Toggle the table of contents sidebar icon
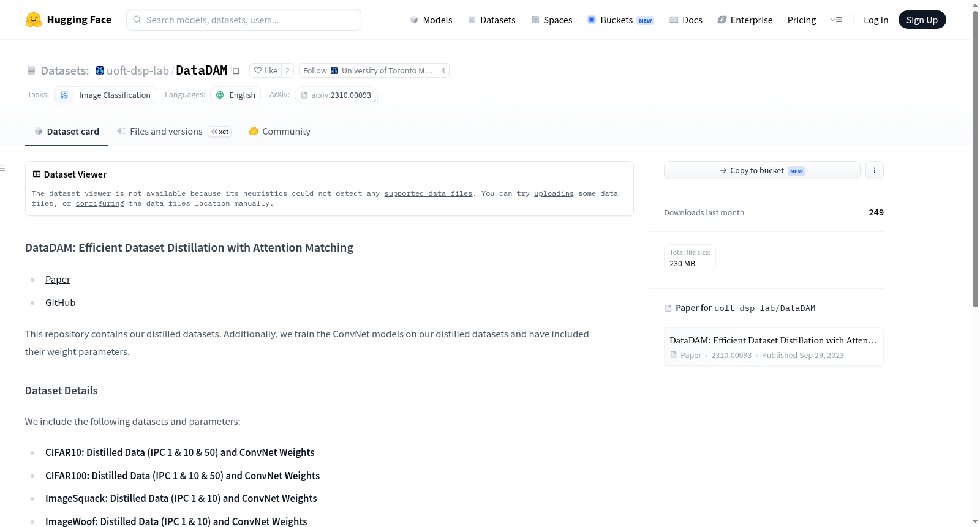 click(x=3, y=168)
